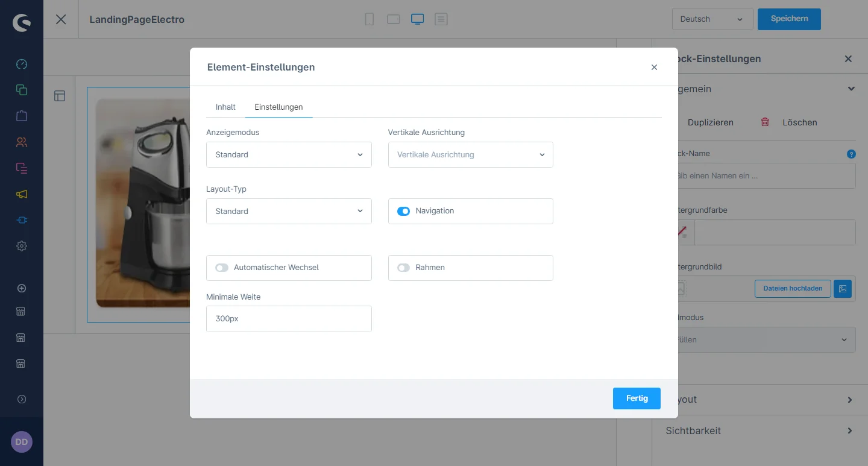Click the red Löschen trash icon
Screen dimensions: 868x466
tap(765, 122)
